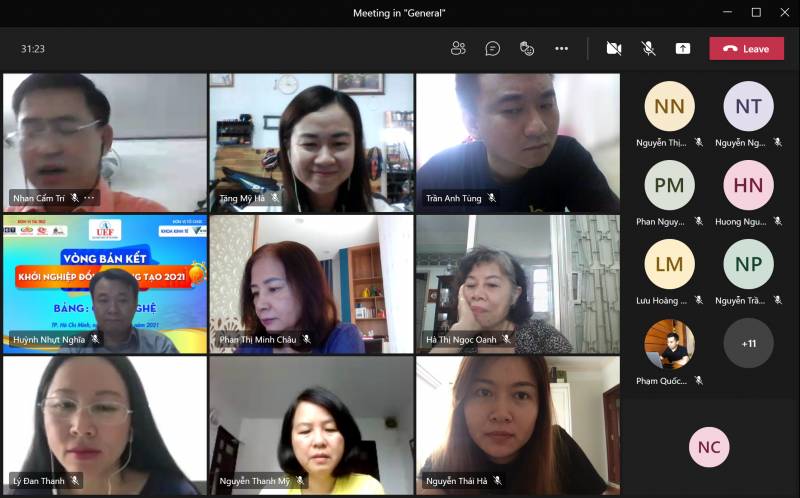
Task: Open the share content tray
Action: (x=683, y=48)
